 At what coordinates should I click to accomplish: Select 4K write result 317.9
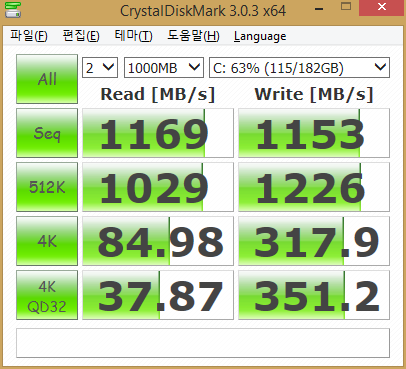(314, 241)
